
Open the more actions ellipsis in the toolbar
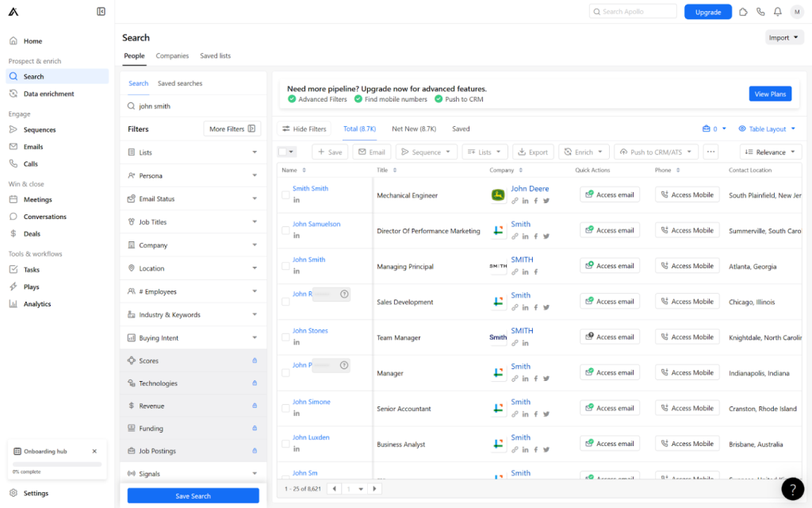coord(710,152)
